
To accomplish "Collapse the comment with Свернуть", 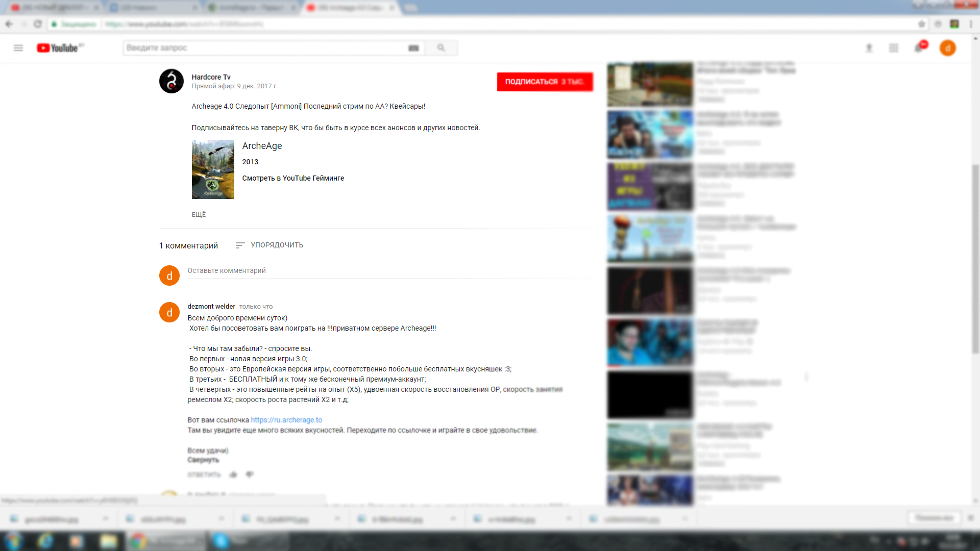I will pyautogui.click(x=203, y=460).
